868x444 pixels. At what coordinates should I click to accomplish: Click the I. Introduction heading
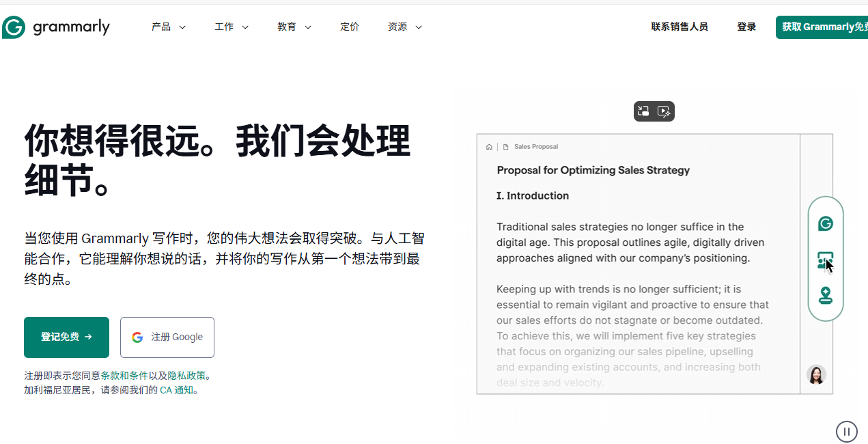[x=533, y=196]
